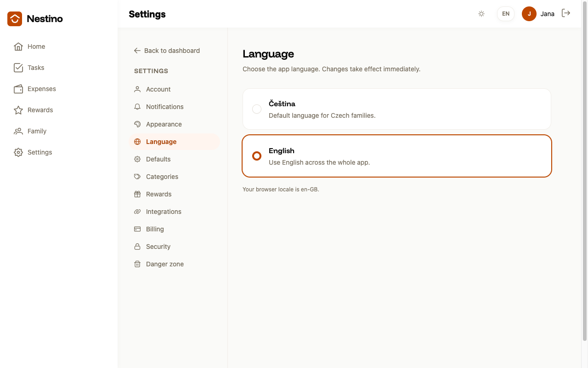The height and width of the screenshot is (368, 588).
Task: Navigate to Expenses in the sidebar
Action: coord(59,89)
